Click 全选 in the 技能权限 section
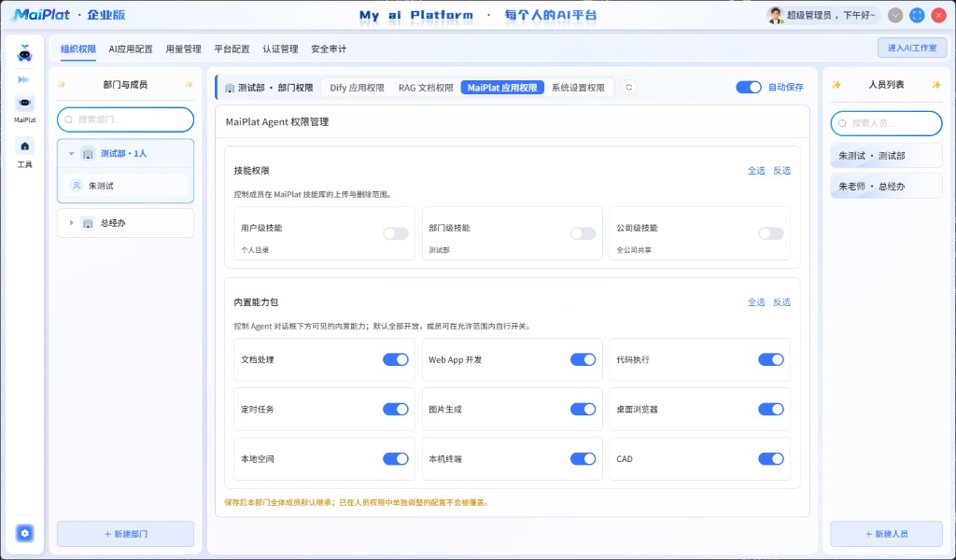The width and height of the screenshot is (956, 560). click(756, 171)
